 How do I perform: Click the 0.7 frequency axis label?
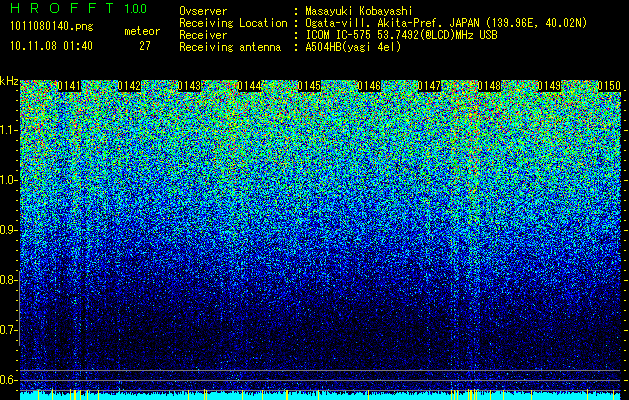tap(9, 330)
